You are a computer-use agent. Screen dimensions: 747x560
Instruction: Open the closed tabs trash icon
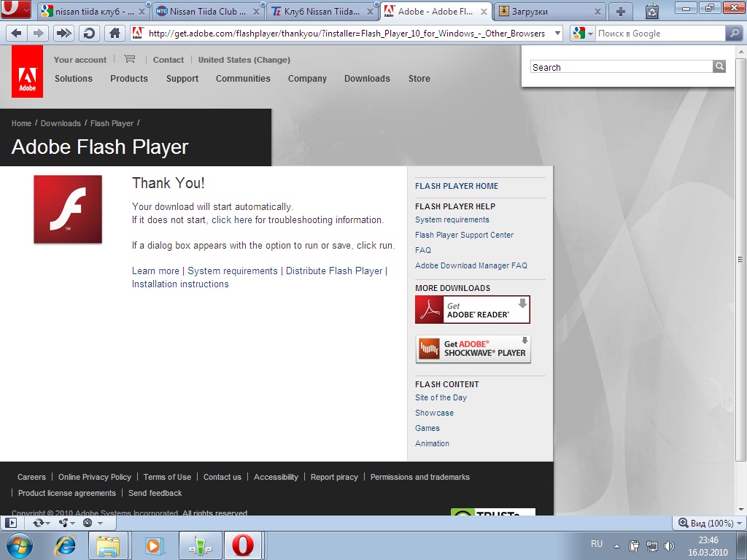pos(651,12)
